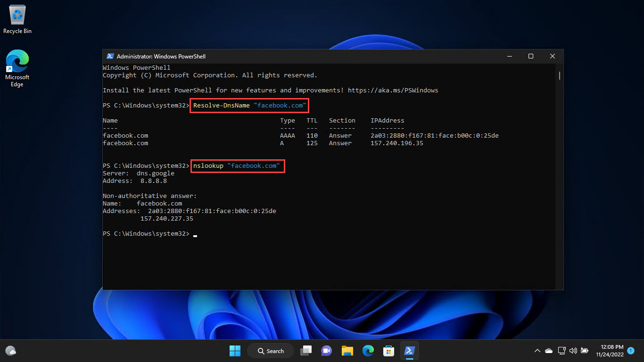Maximize the PowerShell window

(x=531, y=56)
